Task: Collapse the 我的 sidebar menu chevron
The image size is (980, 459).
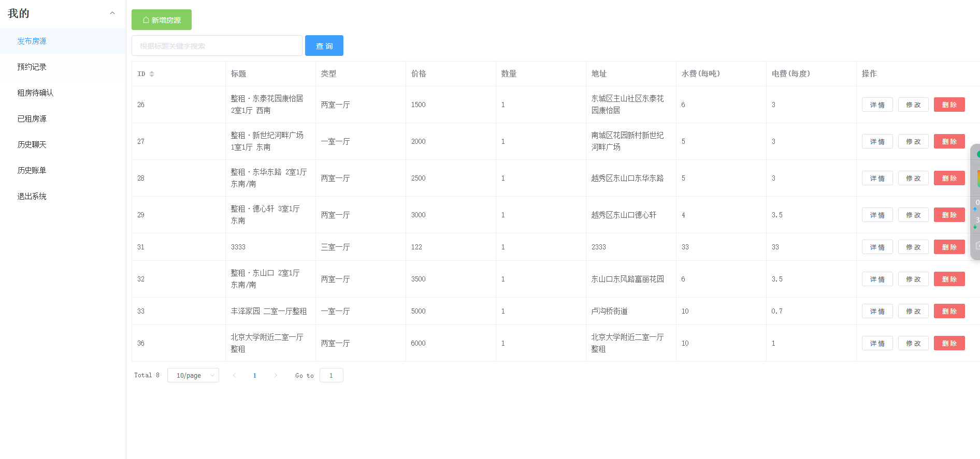Action: click(112, 13)
